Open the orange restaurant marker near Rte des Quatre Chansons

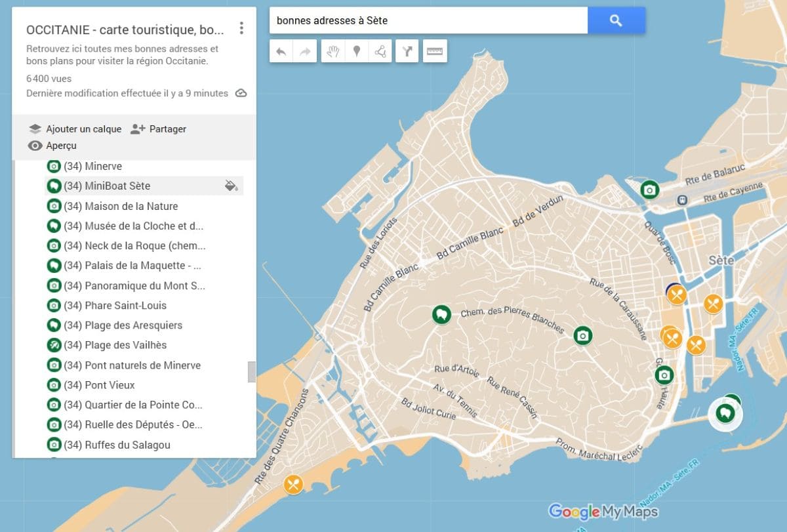click(293, 485)
